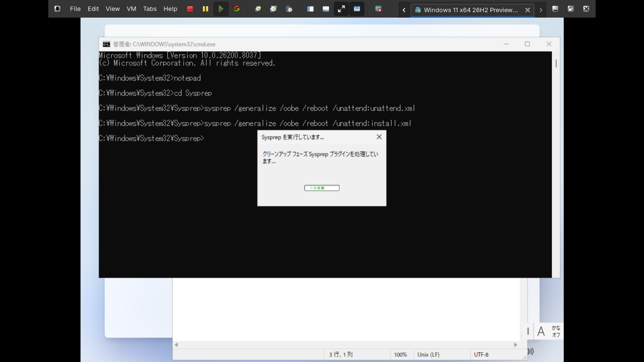Minimize the cmd.exe window
644x362 pixels.
pos(506,44)
